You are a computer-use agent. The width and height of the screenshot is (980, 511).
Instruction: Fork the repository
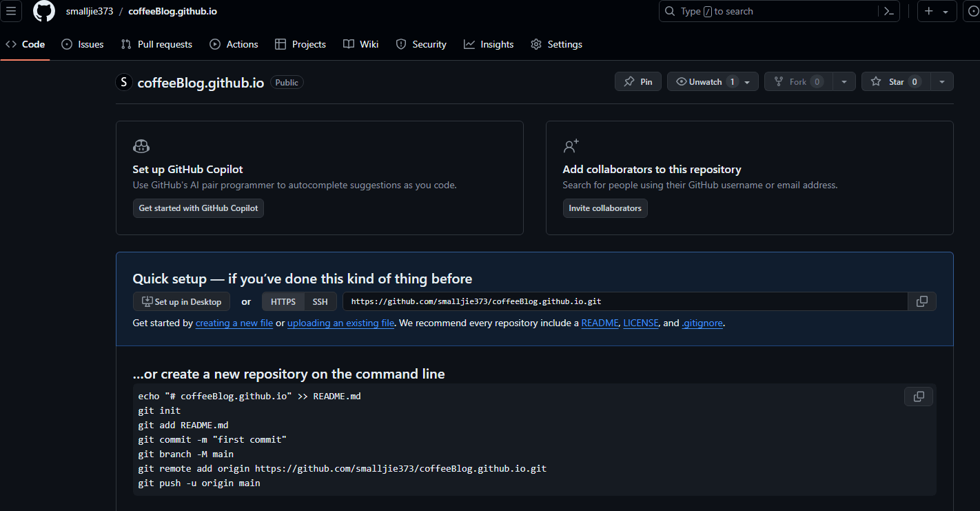pyautogui.click(x=798, y=81)
